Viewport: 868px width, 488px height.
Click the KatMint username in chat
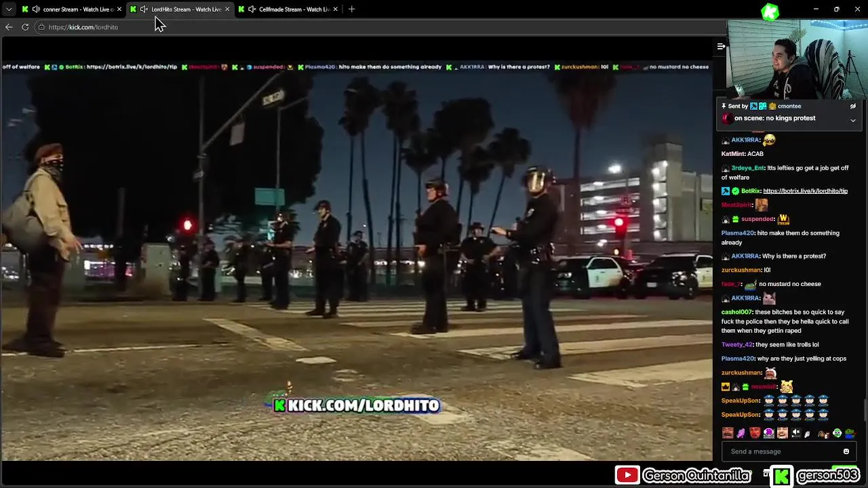pyautogui.click(x=733, y=154)
